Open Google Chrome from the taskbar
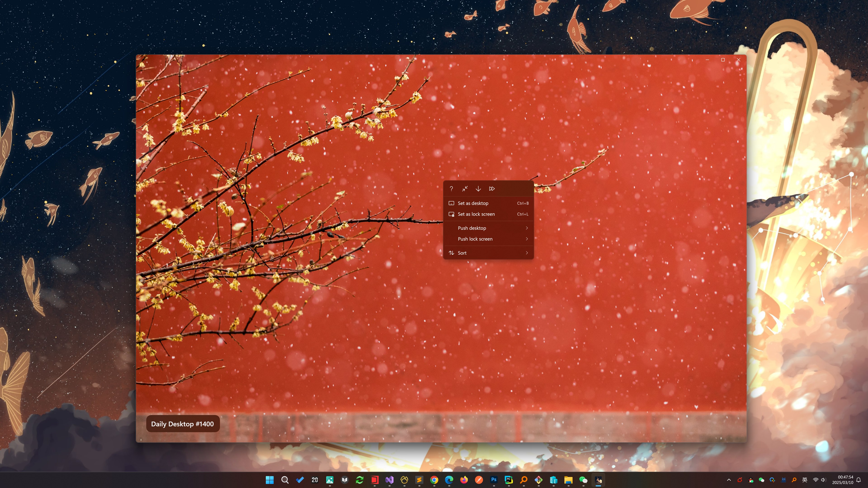The image size is (868, 488). [434, 480]
